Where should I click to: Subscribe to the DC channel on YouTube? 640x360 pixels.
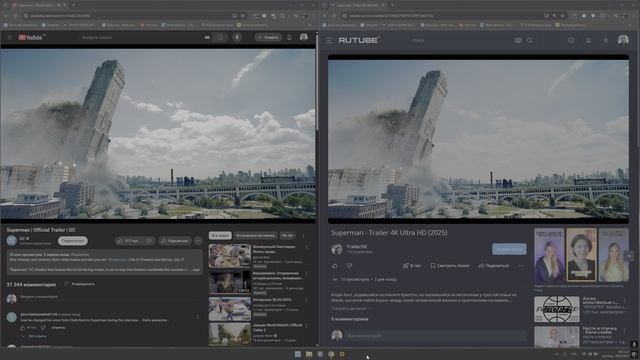tap(73, 241)
